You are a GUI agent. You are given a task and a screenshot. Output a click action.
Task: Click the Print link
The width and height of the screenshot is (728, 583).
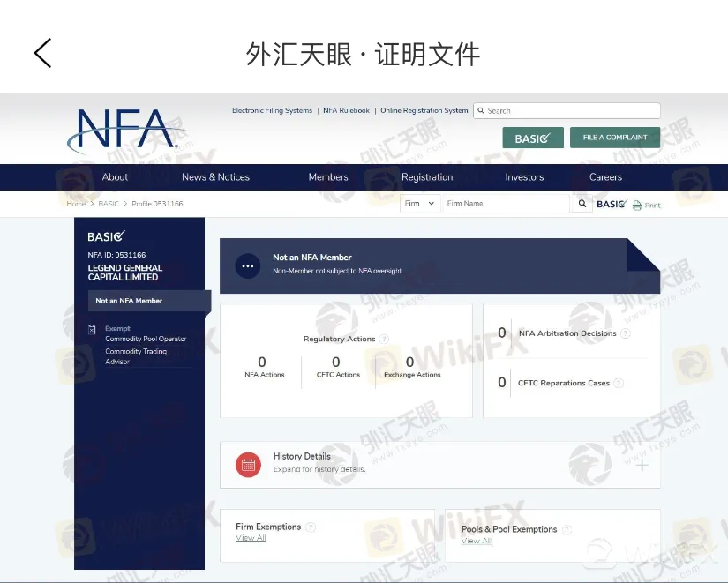click(x=652, y=206)
